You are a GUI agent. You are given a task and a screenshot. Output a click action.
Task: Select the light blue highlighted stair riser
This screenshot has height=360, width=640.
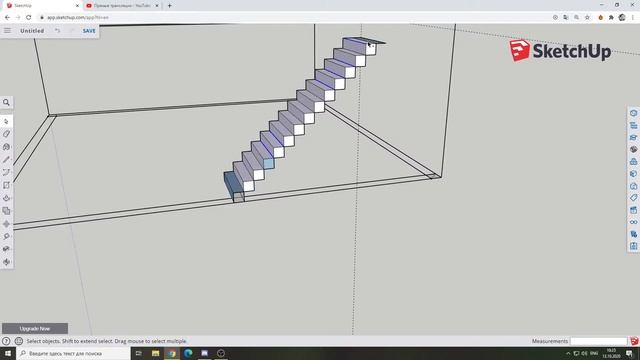[x=269, y=164]
